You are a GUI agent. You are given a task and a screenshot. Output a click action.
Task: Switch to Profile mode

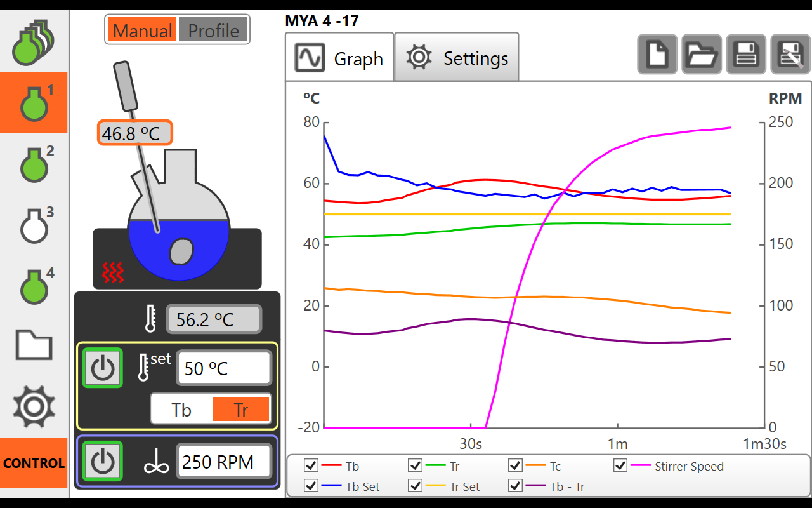[x=213, y=29]
